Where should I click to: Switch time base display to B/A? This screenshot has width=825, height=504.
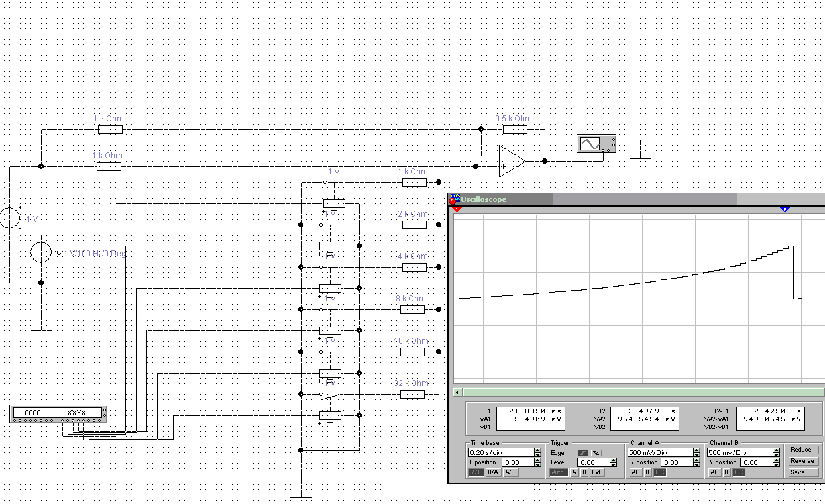point(493,472)
